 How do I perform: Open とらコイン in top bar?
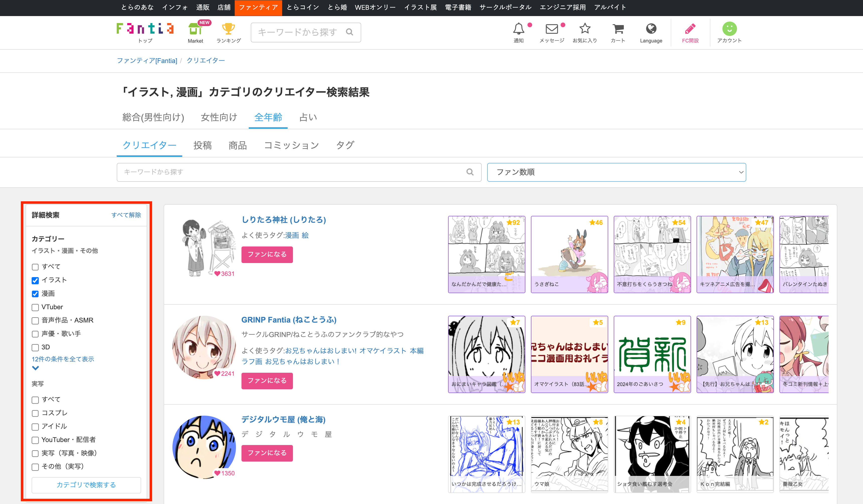(x=303, y=7)
